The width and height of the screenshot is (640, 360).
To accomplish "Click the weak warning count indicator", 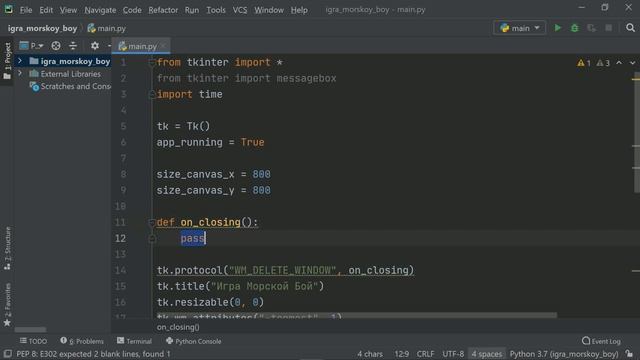I will coord(603,63).
